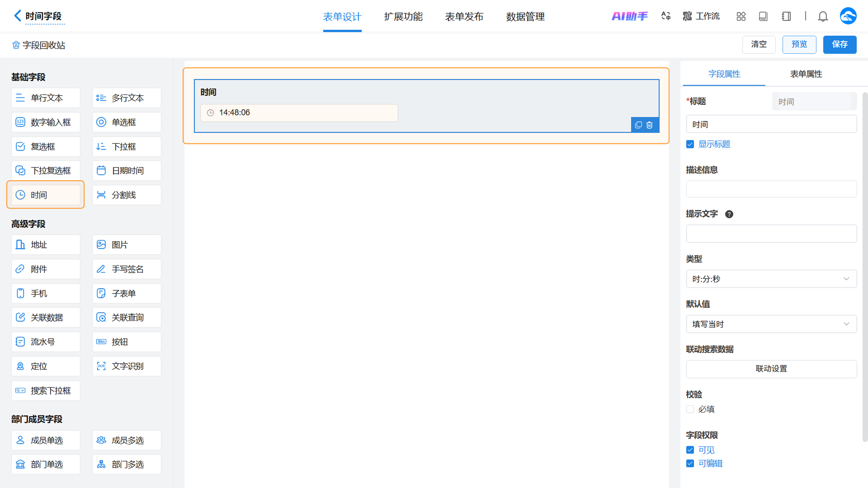Open the user avatar menu
The image size is (868, 488).
[848, 16]
